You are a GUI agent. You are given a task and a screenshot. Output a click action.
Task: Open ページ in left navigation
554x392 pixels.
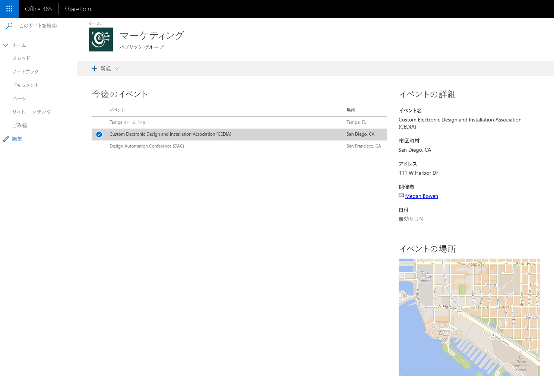[19, 99]
